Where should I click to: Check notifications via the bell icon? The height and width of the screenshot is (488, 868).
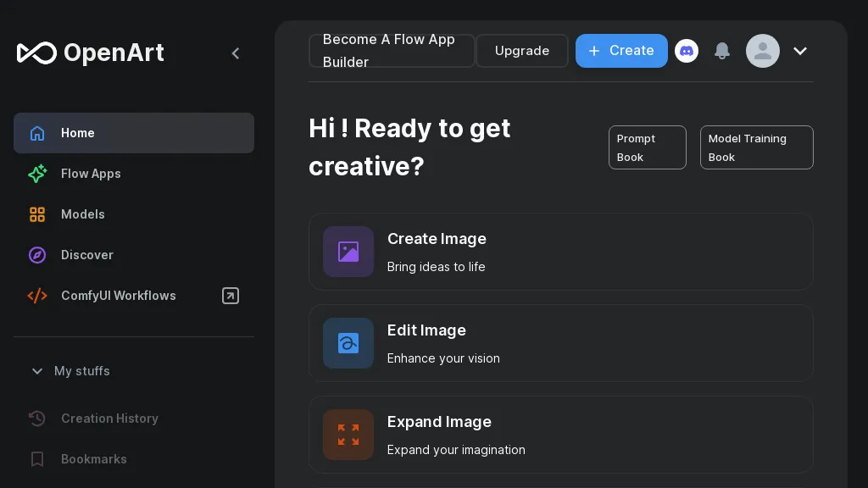722,51
